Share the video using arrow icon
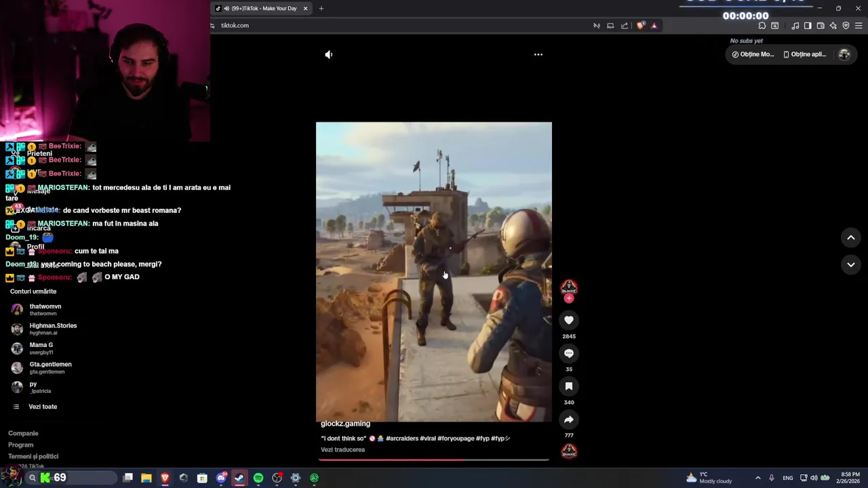The width and height of the screenshot is (868, 488). click(569, 420)
